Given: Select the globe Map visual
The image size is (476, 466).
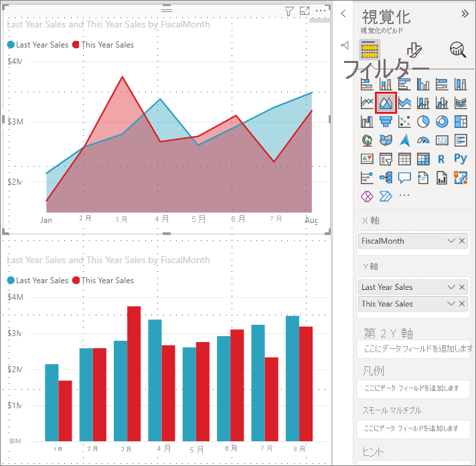Looking at the screenshot, I should point(367,140).
